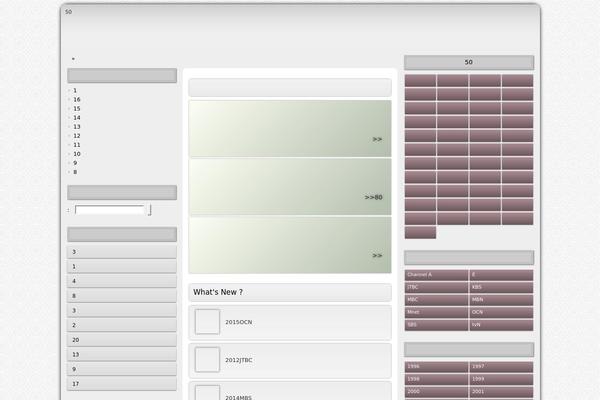Select the year 1997 button
Screen dimensions: 600x400
[501, 367]
